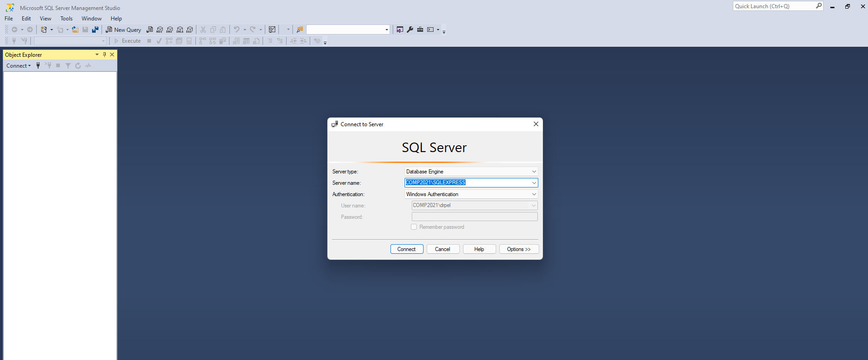Image resolution: width=868 pixels, height=360 pixels.
Task: Open the Object Explorer window position dropdown arrow
Action: [x=97, y=54]
